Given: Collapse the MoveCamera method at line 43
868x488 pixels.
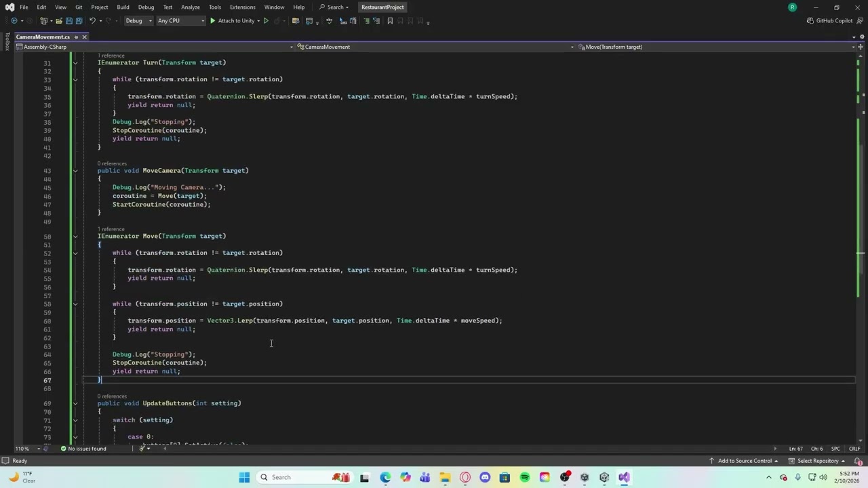Looking at the screenshot, I should pyautogui.click(x=75, y=171).
